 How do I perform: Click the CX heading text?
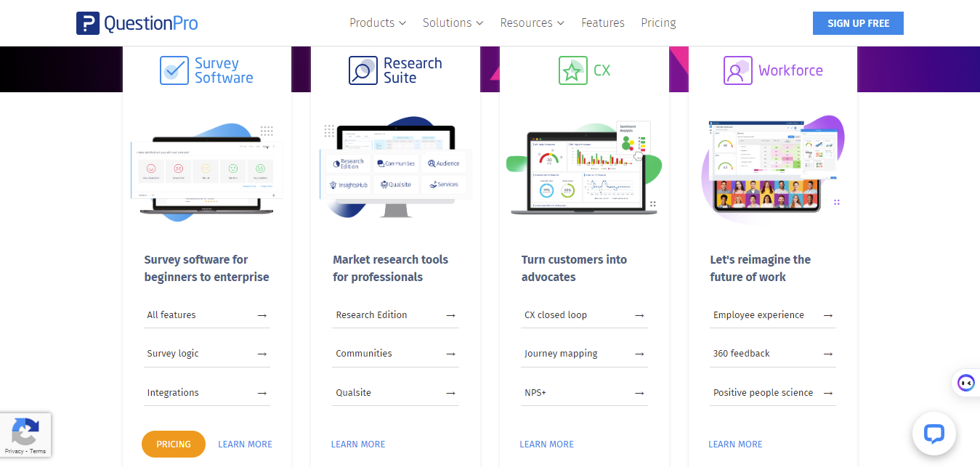point(602,70)
